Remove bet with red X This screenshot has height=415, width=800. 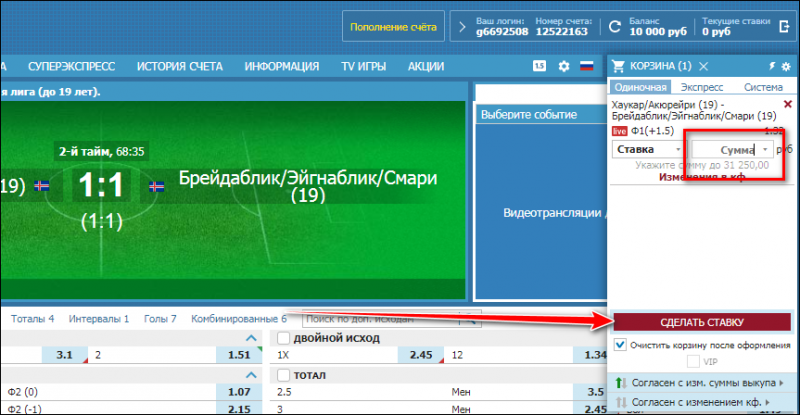point(788,104)
